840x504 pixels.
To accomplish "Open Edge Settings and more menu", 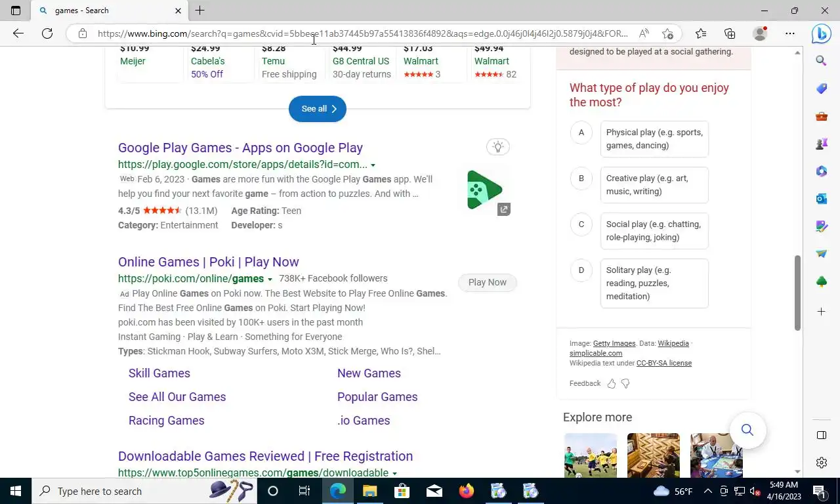I will [790, 33].
